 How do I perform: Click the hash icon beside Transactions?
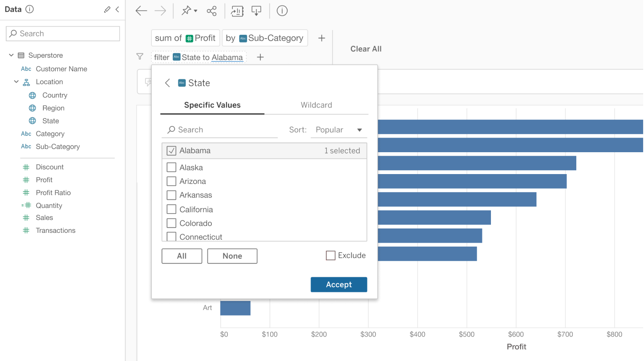pyautogui.click(x=26, y=230)
